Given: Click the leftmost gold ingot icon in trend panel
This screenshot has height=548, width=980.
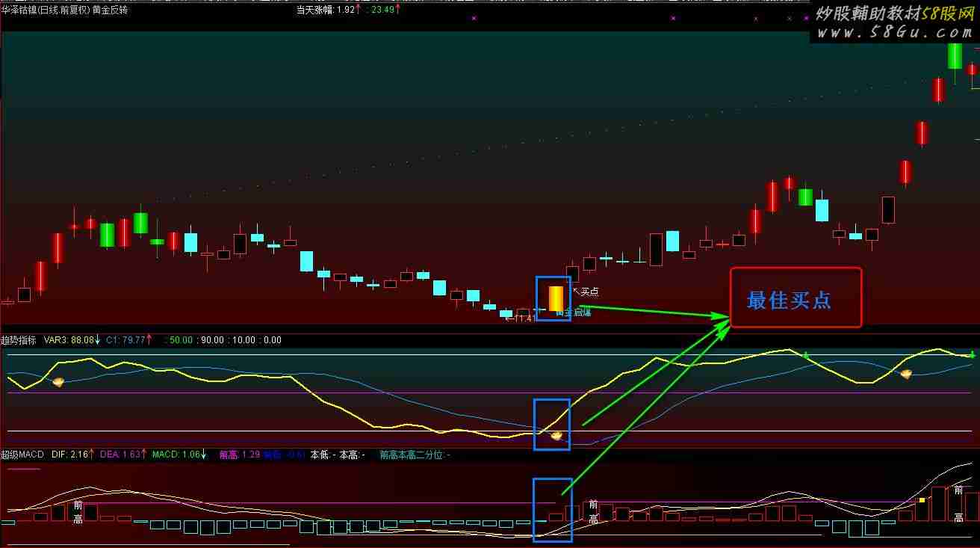Looking at the screenshot, I should pos(58,382).
